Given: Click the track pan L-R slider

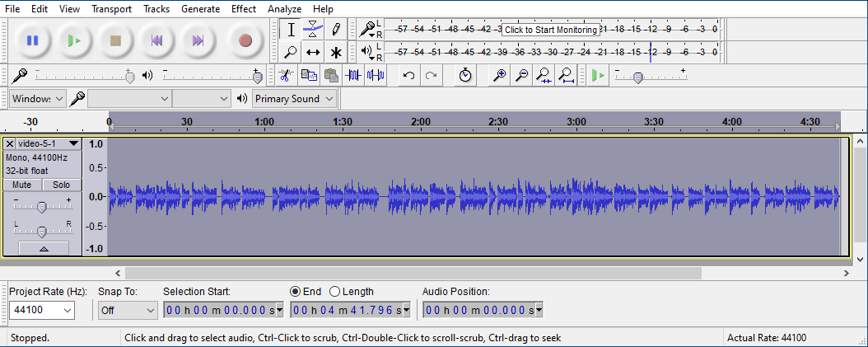Looking at the screenshot, I should (41, 231).
